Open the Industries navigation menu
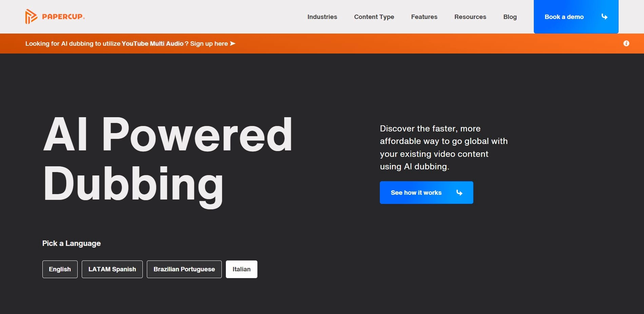The width and height of the screenshot is (644, 314). pyautogui.click(x=322, y=17)
